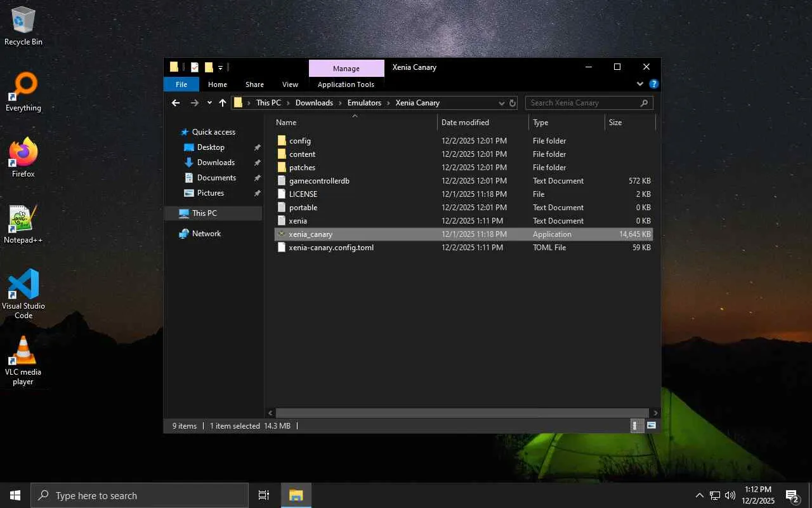Go back using the Back arrow

point(176,103)
